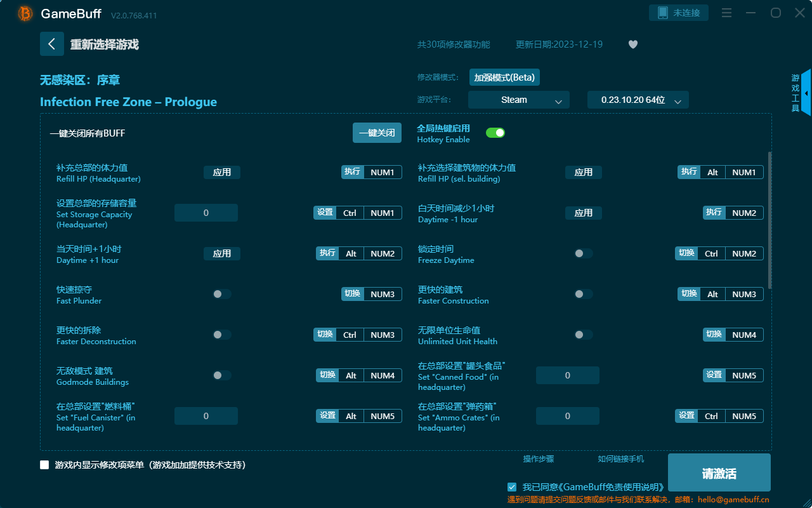Viewport: 812px width, 508px height.
Task: Click the Canned Food value input field
Action: pyautogui.click(x=568, y=375)
